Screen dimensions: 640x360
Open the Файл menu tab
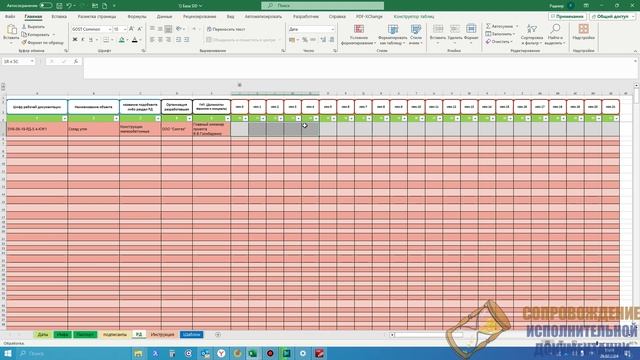tap(10, 17)
